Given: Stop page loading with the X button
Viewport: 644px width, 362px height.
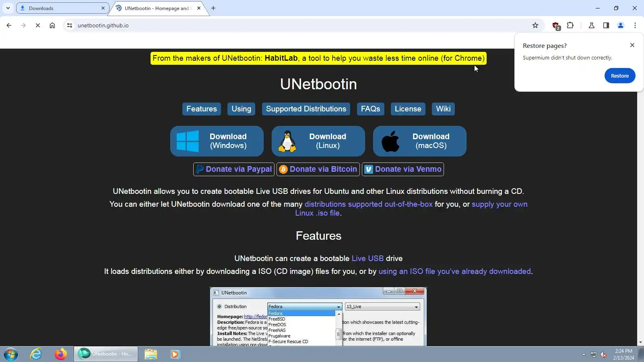Looking at the screenshot, I should tap(38, 25).
